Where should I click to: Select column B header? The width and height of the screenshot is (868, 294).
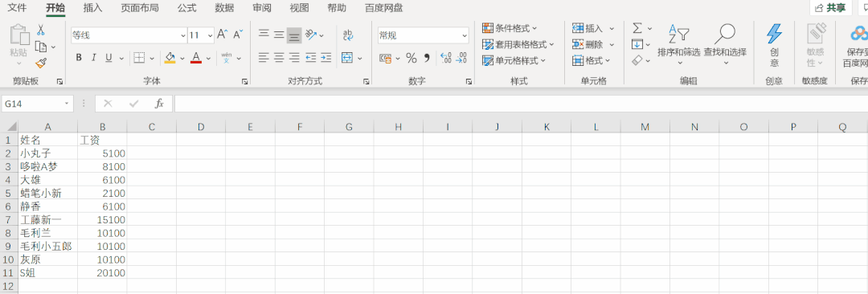point(102,127)
